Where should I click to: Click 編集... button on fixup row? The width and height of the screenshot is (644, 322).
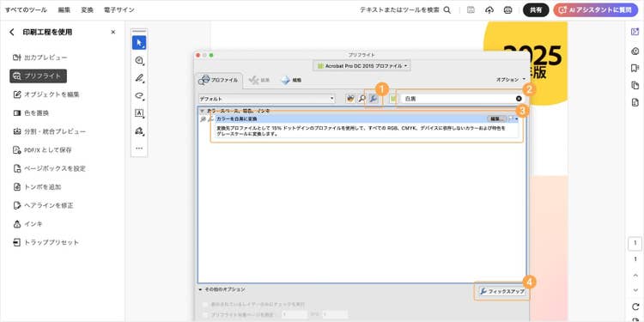click(x=496, y=119)
